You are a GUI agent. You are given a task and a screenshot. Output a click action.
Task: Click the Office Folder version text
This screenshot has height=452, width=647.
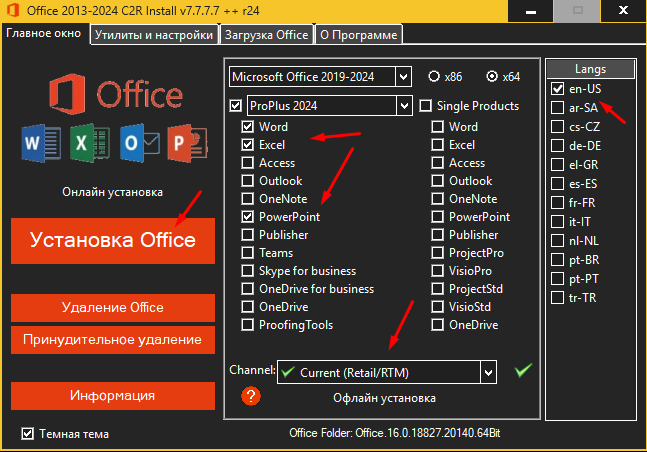click(x=394, y=433)
